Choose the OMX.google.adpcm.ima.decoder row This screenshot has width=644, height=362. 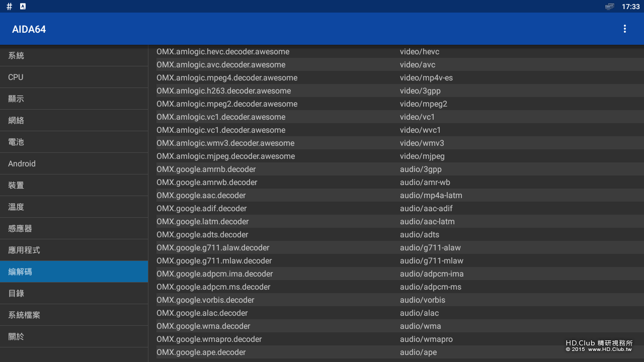(400, 274)
